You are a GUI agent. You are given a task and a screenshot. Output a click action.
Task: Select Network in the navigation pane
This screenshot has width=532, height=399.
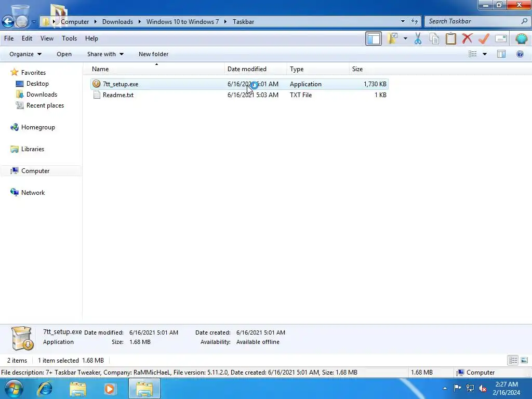33,192
